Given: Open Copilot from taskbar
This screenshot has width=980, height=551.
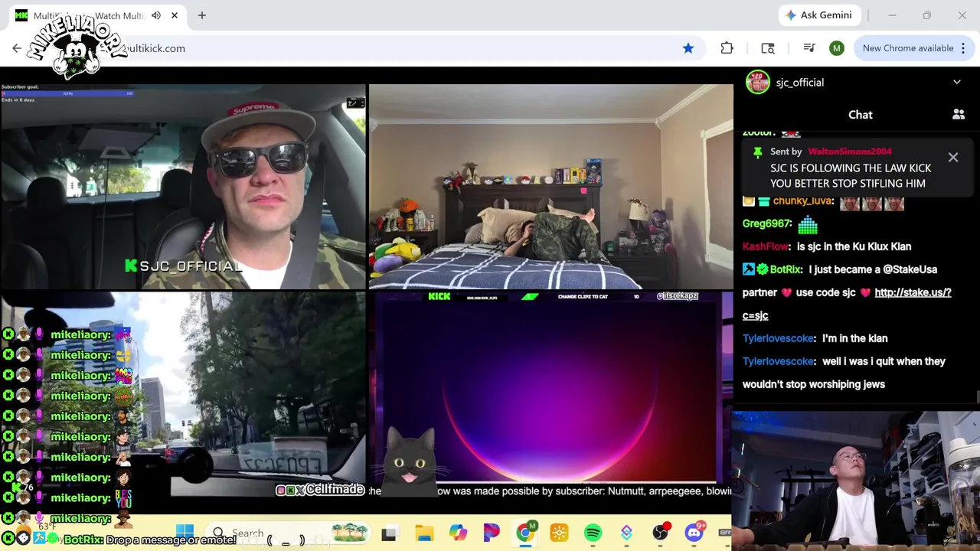Looking at the screenshot, I should 458,533.
